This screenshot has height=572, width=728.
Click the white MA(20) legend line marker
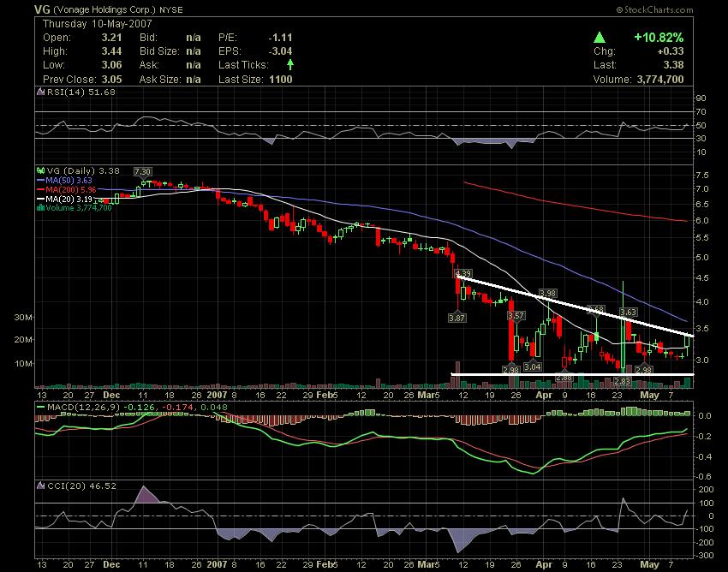41,200
